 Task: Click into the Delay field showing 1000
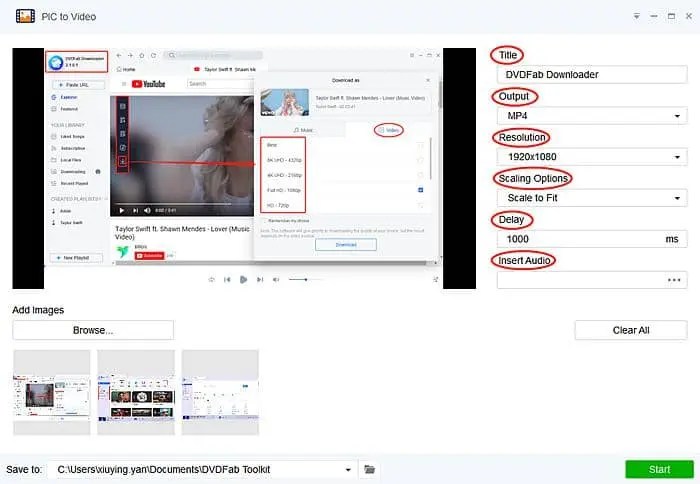(x=592, y=239)
